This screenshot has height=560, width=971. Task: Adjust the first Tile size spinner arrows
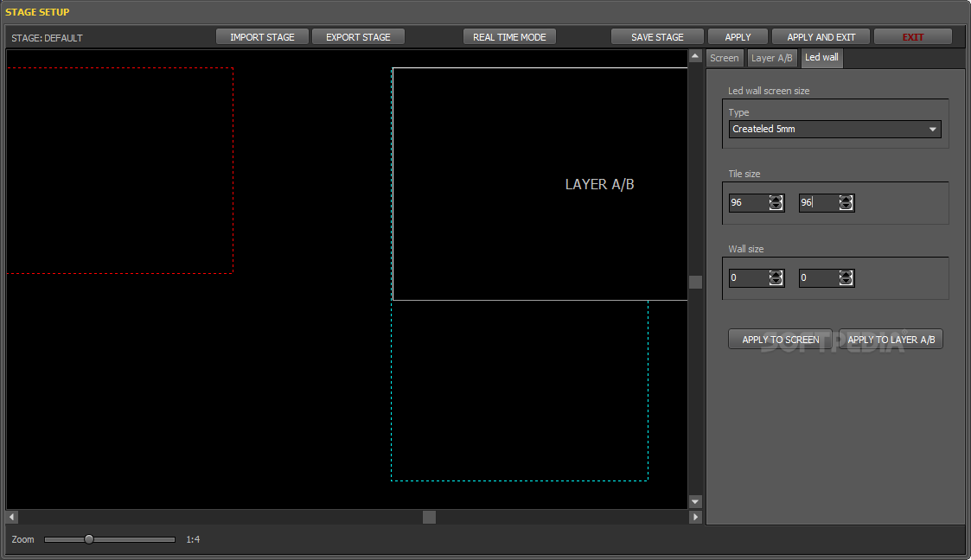(x=776, y=202)
